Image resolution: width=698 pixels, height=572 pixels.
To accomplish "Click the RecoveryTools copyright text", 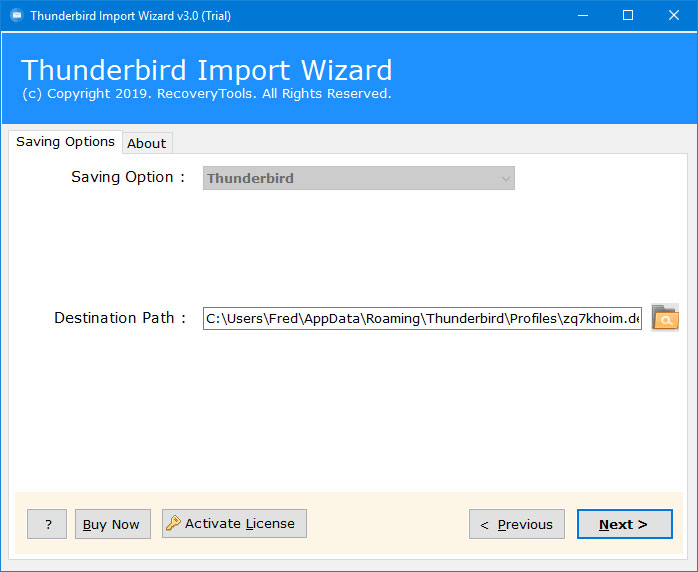I will point(207,94).
